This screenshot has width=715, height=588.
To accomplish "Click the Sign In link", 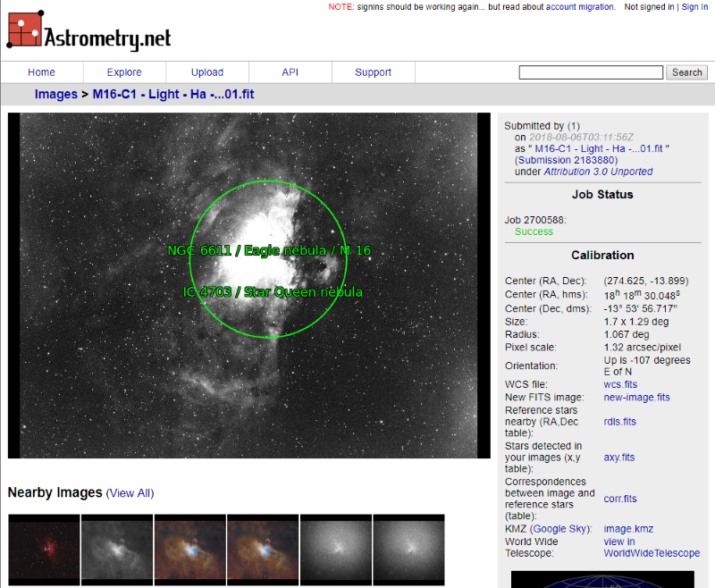I will click(x=694, y=7).
